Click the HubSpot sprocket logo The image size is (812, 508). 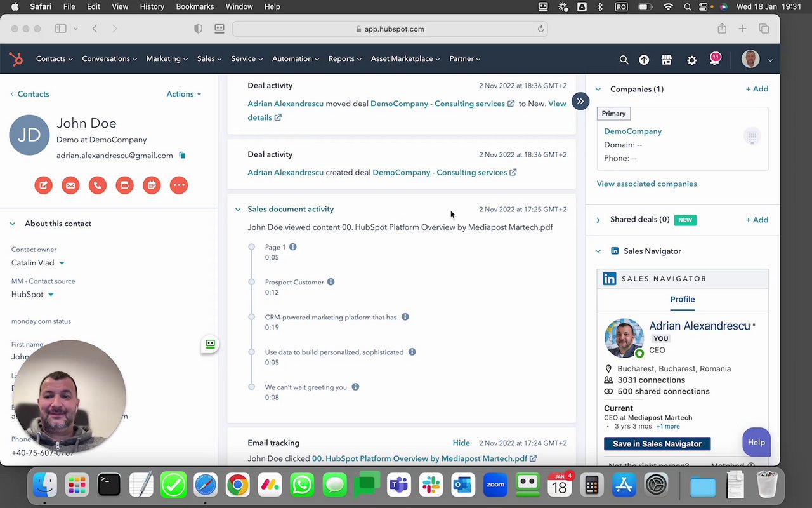click(x=16, y=59)
